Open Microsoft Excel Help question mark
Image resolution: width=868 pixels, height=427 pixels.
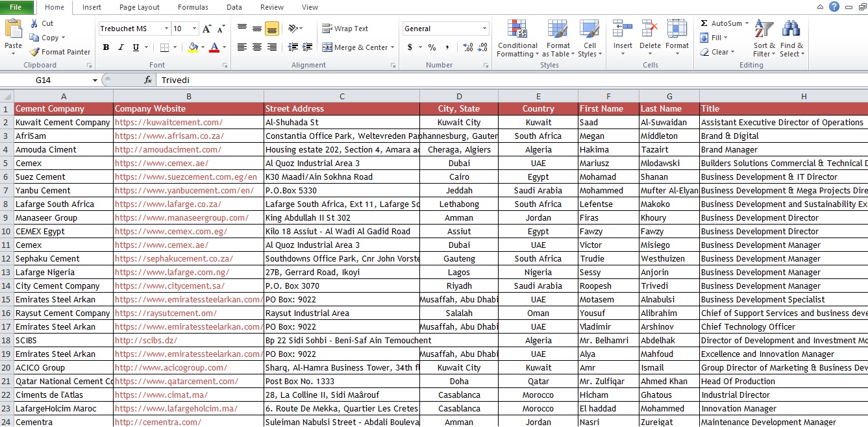(x=834, y=7)
